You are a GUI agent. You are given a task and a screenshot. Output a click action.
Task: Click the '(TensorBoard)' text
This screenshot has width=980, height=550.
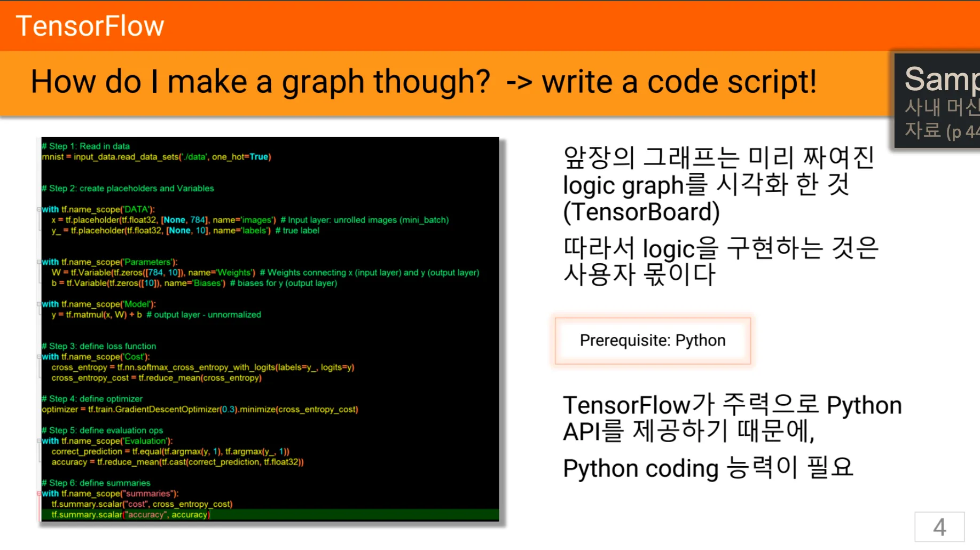click(x=641, y=212)
